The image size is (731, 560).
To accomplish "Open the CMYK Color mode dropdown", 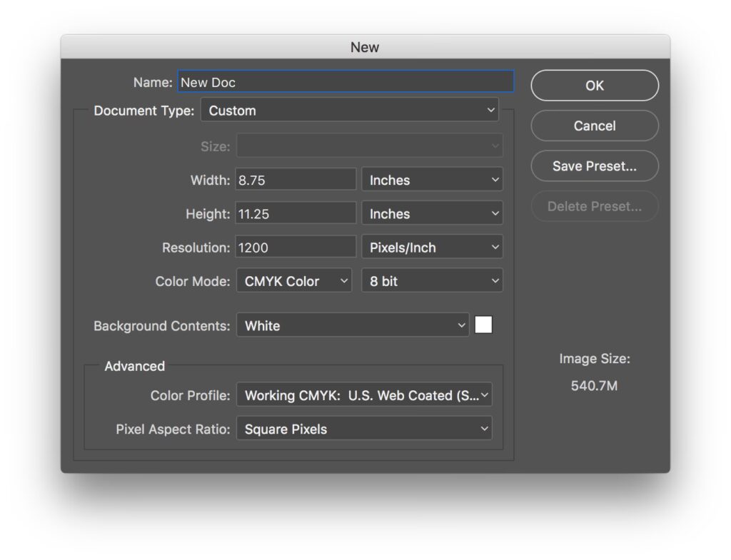I will (x=294, y=281).
